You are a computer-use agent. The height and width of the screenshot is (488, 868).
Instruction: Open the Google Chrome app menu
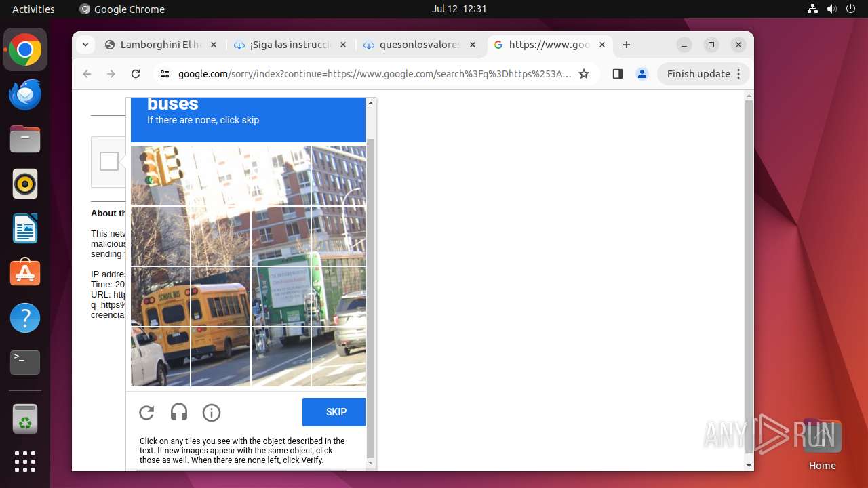(122, 9)
